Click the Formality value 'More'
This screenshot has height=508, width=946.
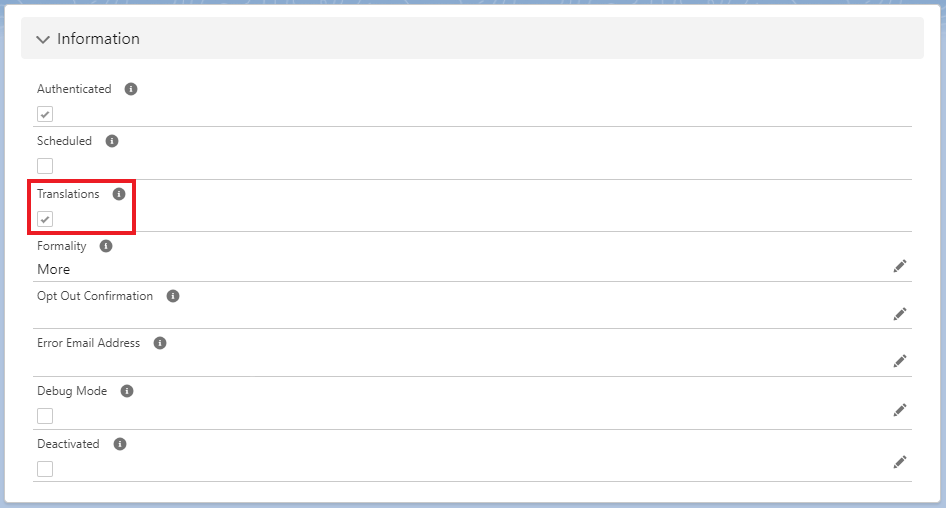(x=54, y=269)
